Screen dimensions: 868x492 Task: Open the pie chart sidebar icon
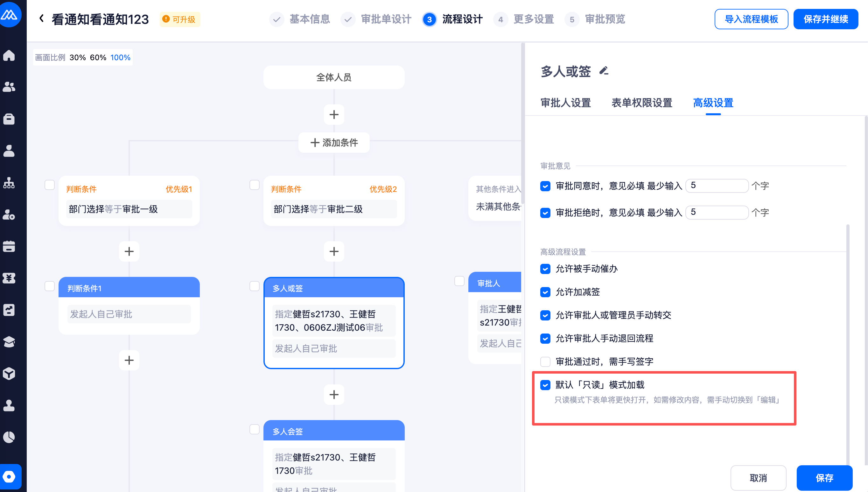9,437
